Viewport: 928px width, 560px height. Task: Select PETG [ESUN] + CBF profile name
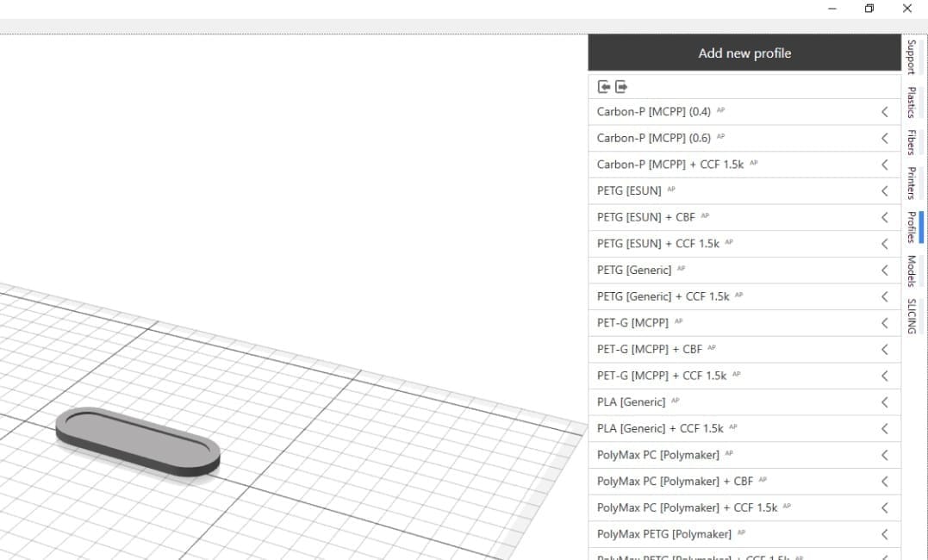click(x=645, y=217)
